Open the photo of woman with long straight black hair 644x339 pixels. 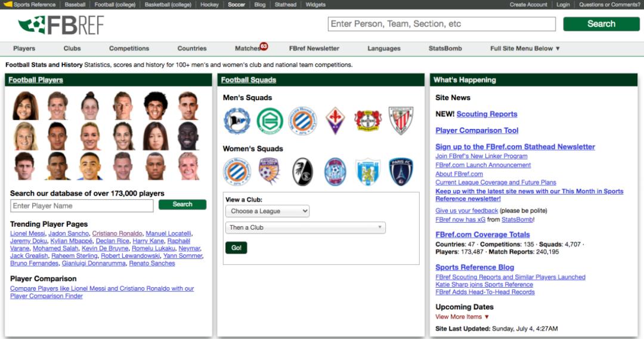pos(156,136)
